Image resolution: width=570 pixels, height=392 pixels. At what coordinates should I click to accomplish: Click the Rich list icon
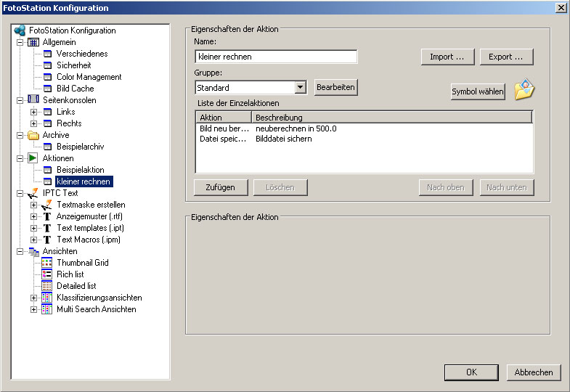coord(47,274)
